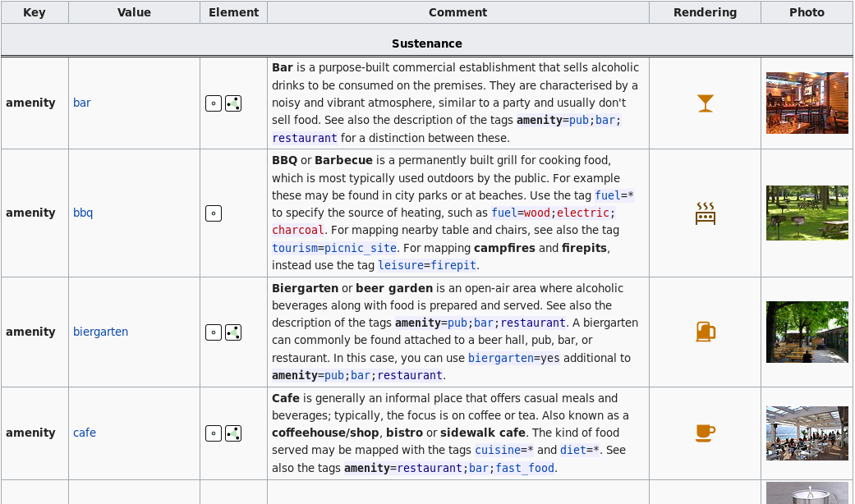Click the area element icon in the bar row
855x504 pixels.
click(x=233, y=103)
